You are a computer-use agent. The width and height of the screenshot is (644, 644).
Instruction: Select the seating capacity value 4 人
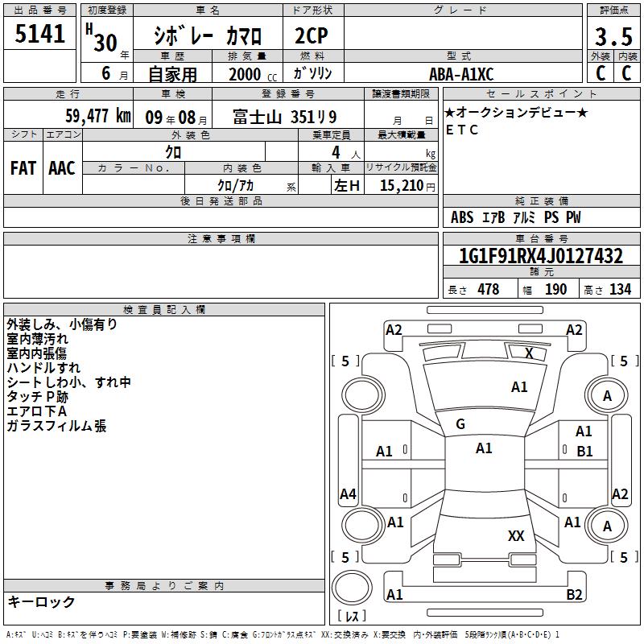point(345,153)
